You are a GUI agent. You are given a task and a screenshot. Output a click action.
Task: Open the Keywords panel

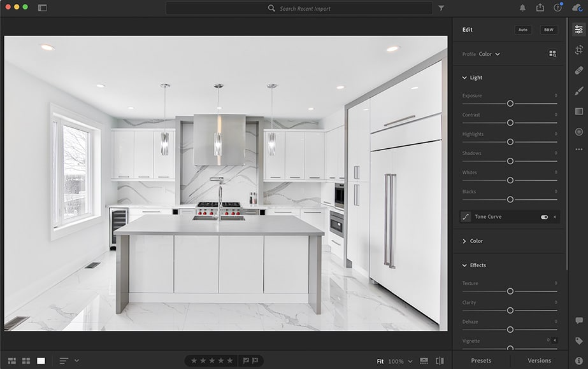[x=578, y=339]
